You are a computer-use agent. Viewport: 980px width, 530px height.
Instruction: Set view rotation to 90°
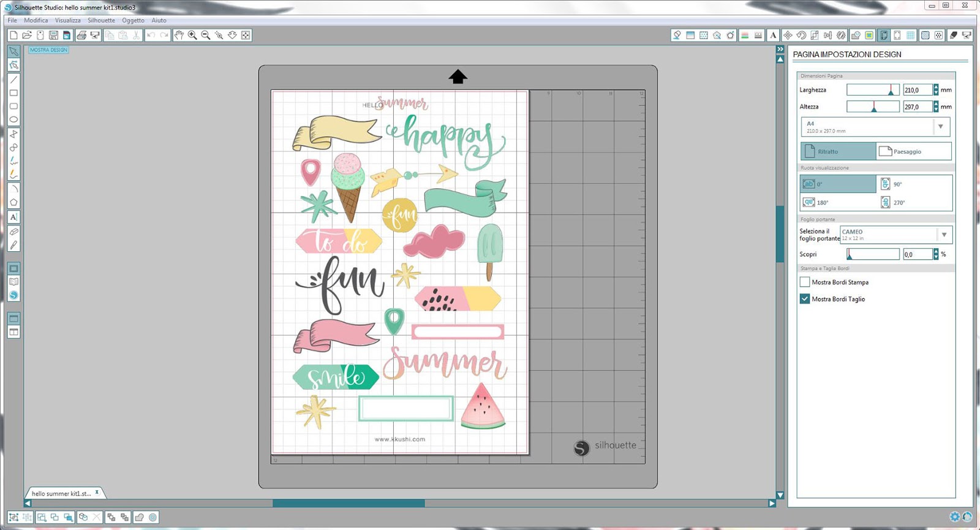pyautogui.click(x=914, y=184)
